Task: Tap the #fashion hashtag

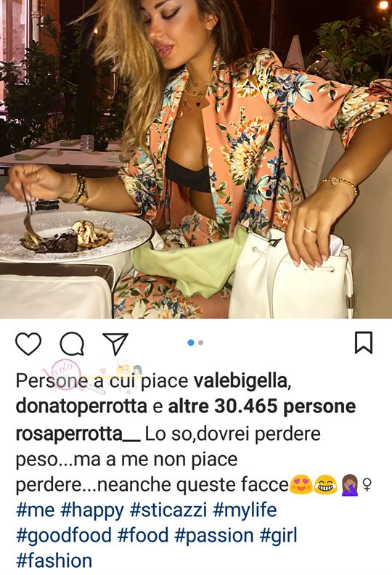Action: point(54,561)
